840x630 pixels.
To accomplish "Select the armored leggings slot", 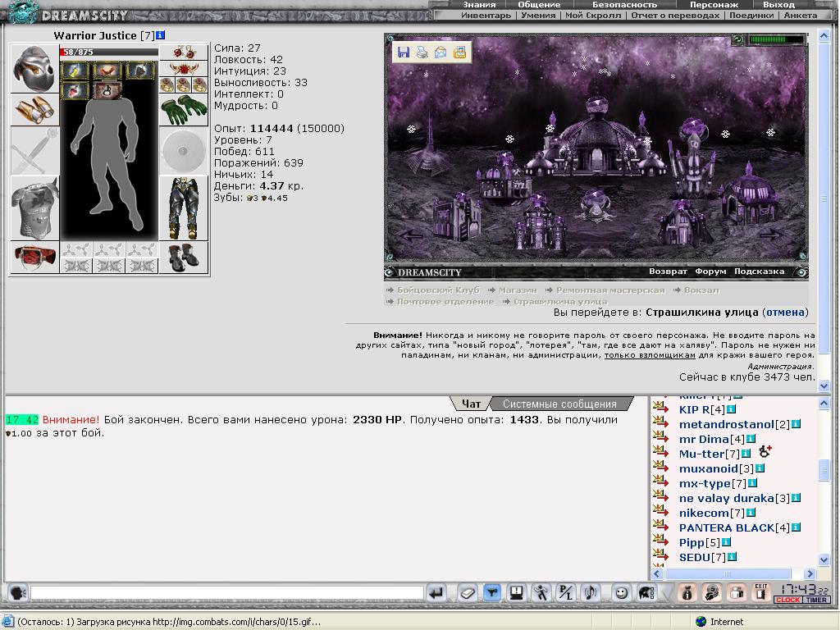I will pos(184,208).
